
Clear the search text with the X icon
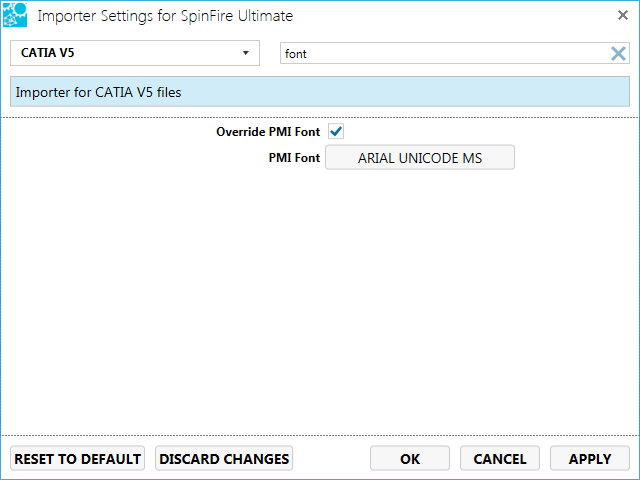coord(618,54)
